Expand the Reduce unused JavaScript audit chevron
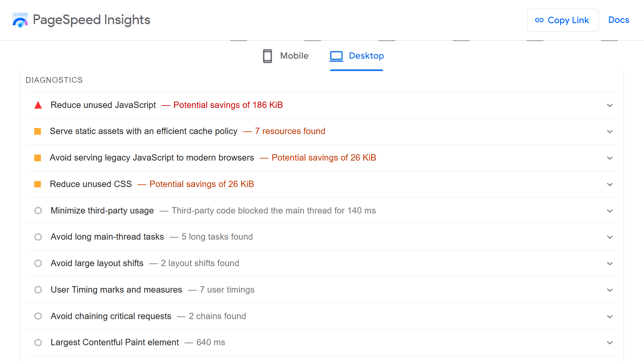644x362 pixels. 610,105
